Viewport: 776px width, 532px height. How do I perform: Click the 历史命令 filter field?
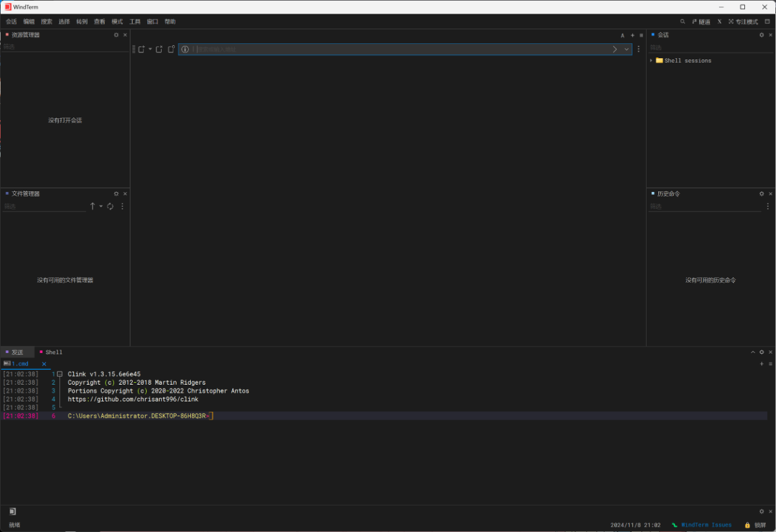pyautogui.click(x=705, y=206)
